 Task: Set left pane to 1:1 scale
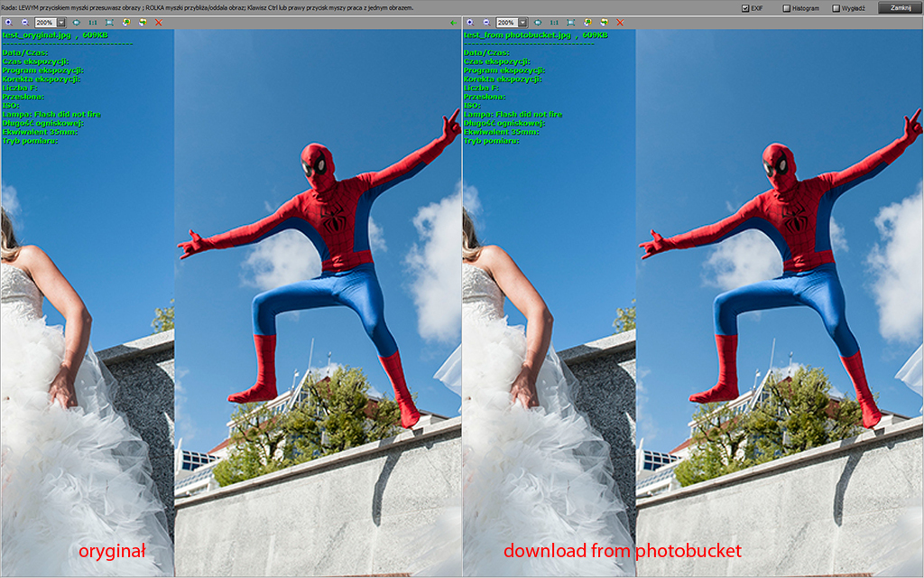93,23
